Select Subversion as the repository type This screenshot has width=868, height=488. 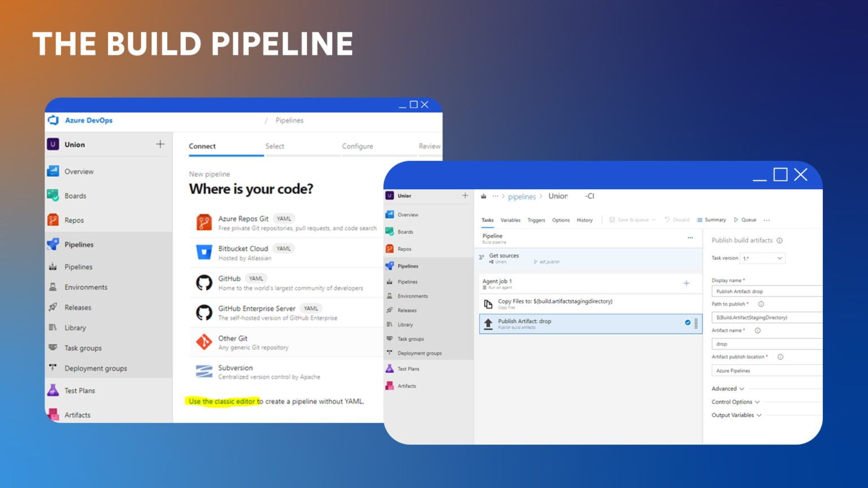pyautogui.click(x=236, y=368)
